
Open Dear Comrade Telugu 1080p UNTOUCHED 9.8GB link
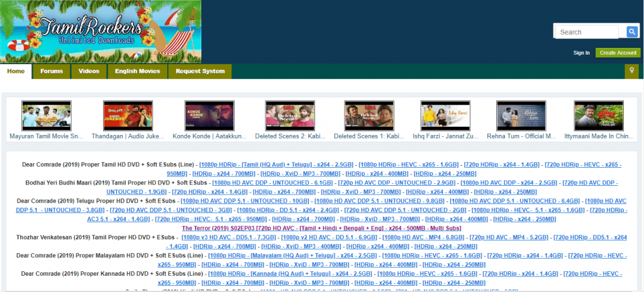pyautogui.click(x=379, y=201)
